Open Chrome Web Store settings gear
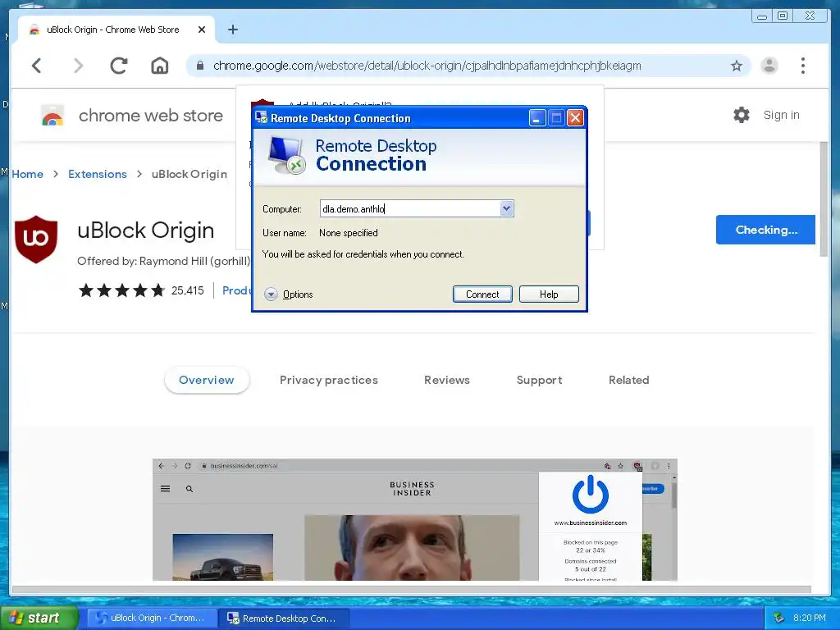 coord(742,115)
